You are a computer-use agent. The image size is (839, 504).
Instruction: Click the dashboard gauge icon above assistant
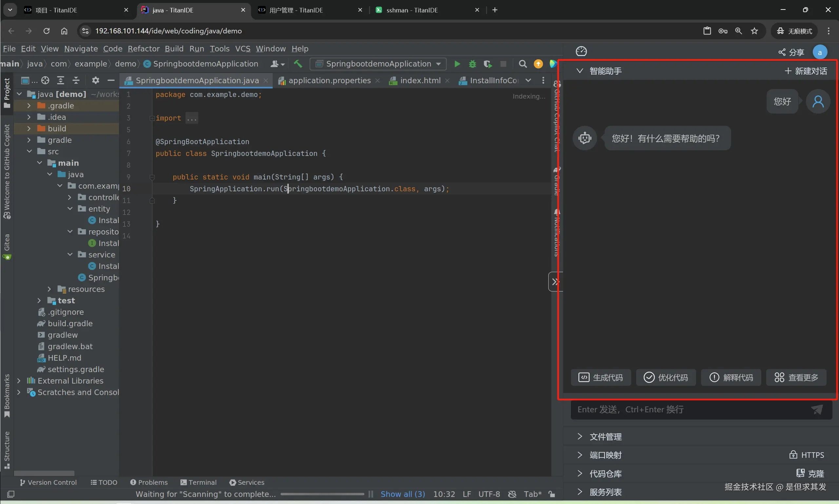581,52
